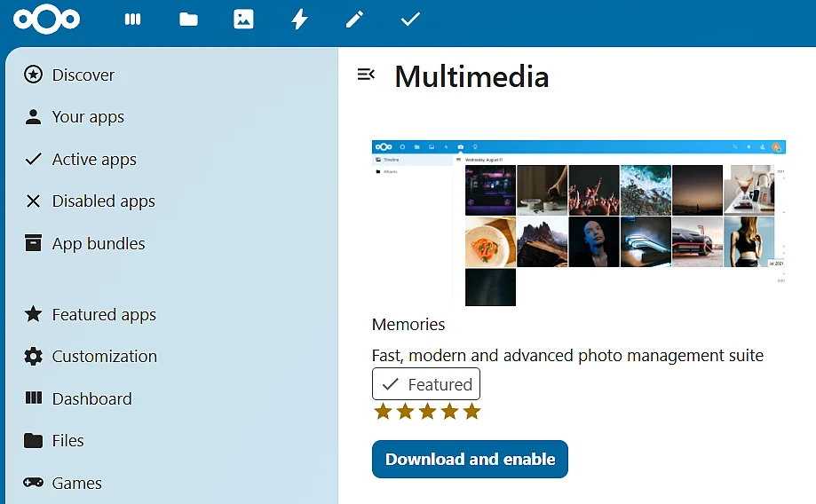Click the five-star rating of Memories
The image size is (816, 504).
[x=427, y=412]
